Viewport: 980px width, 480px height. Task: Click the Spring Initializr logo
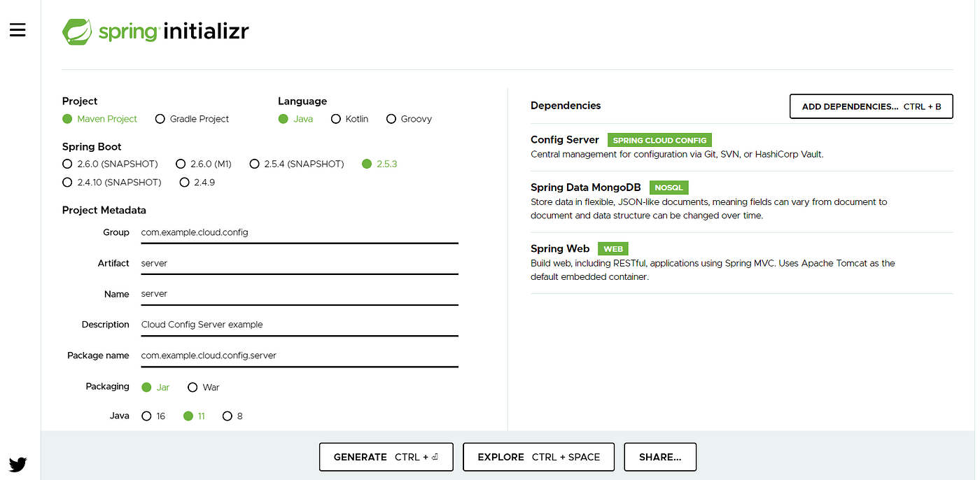[x=155, y=32]
